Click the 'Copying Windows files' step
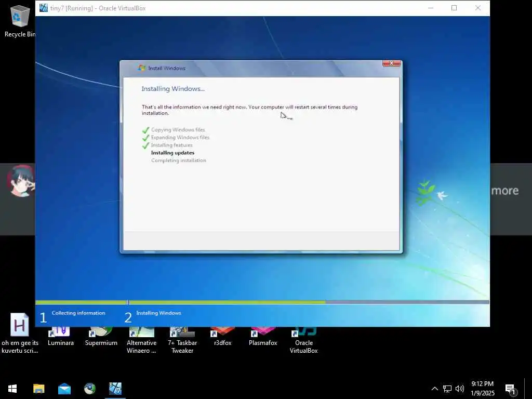 tap(178, 129)
